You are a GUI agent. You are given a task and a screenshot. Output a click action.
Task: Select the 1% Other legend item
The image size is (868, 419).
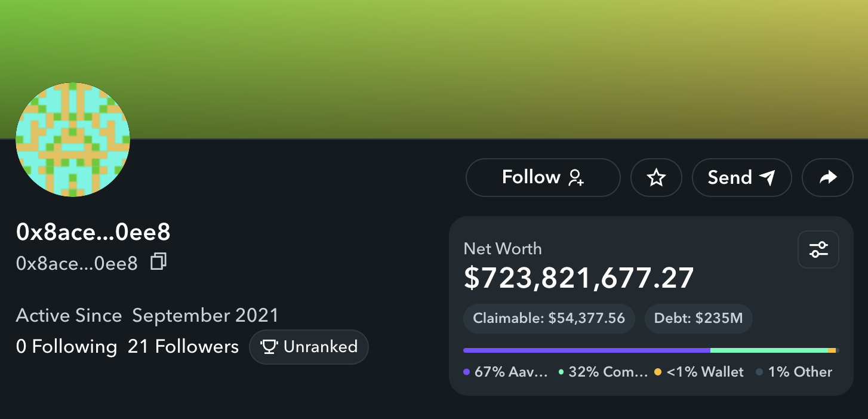(x=795, y=372)
